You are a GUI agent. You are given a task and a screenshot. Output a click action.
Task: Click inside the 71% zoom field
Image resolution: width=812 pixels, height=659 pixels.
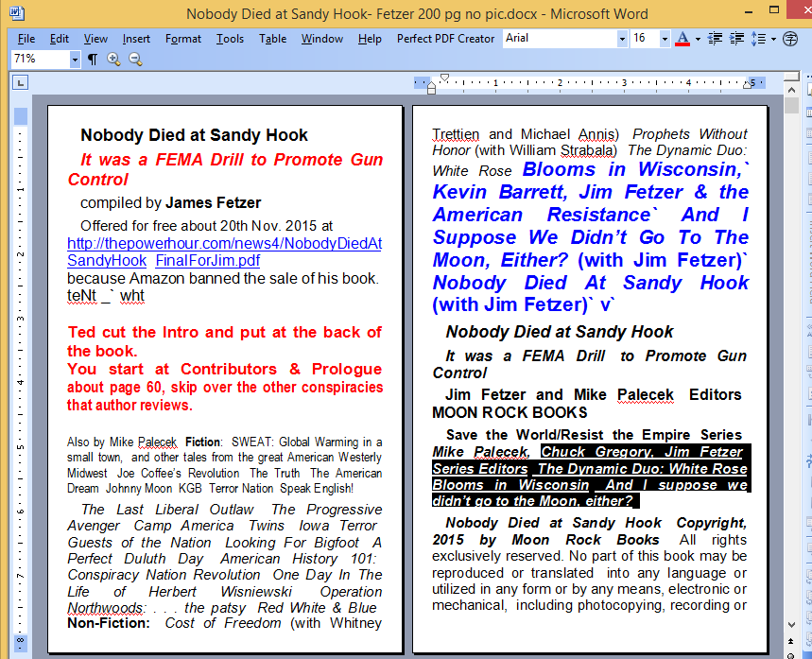point(40,59)
